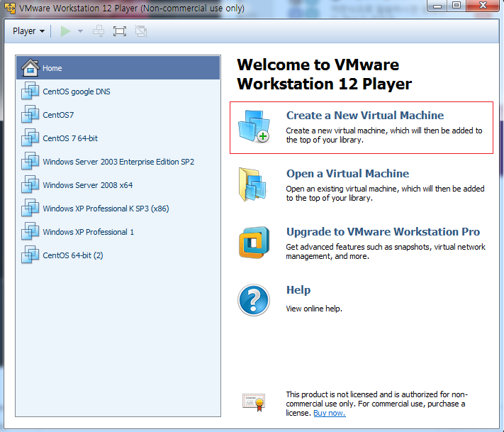The image size is (504, 432).
Task: Select Windows Server 2003 Enterprise Edition SP2
Action: click(118, 162)
